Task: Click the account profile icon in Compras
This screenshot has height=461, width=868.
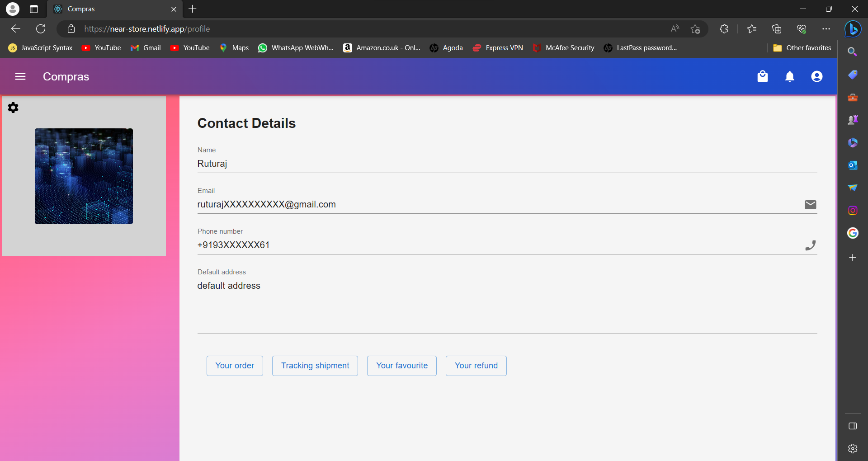Action: pos(817,76)
